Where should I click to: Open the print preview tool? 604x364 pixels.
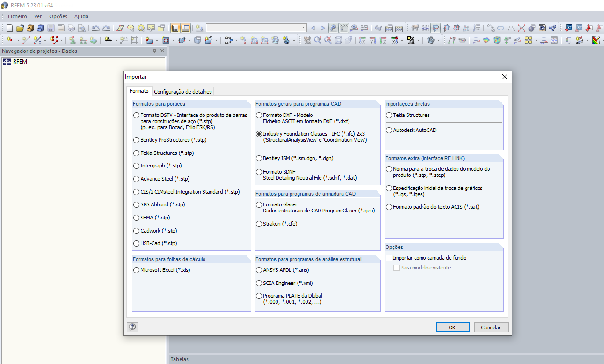pyautogui.click(x=81, y=28)
